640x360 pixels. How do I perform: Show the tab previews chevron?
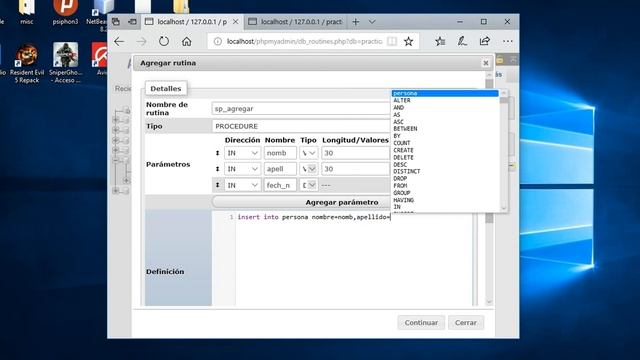pos(372,22)
